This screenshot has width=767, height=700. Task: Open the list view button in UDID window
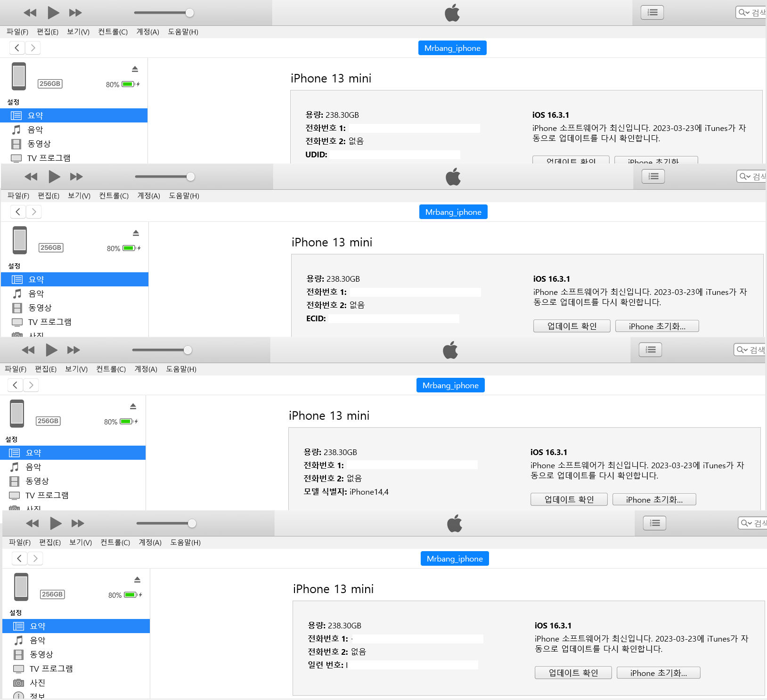[x=653, y=13]
